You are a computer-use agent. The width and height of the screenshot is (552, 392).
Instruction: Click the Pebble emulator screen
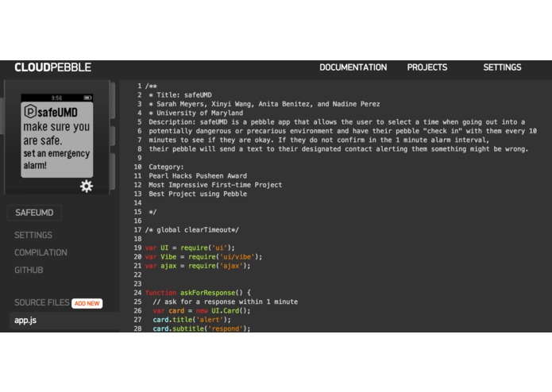(x=57, y=136)
